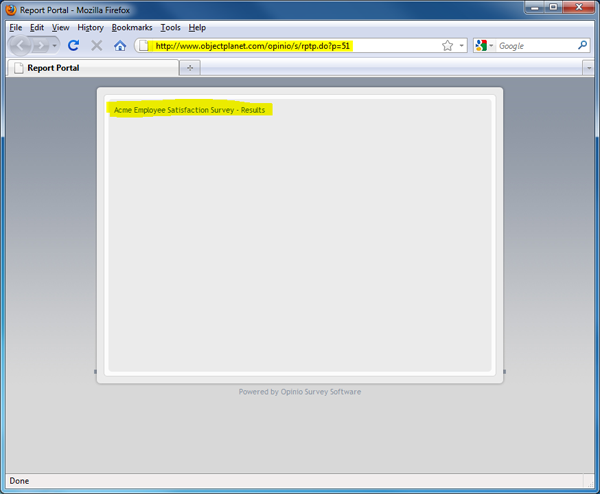Image resolution: width=600 pixels, height=494 pixels.
Task: Open the File menu
Action: point(16,28)
